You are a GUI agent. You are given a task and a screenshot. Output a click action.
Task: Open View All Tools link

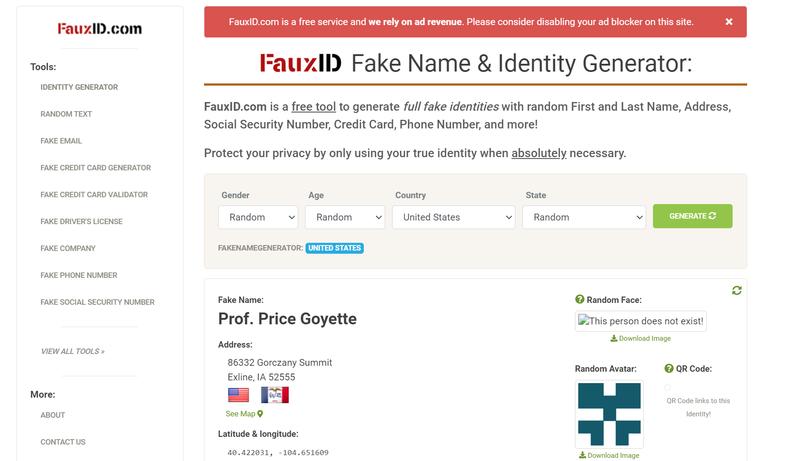pos(72,351)
